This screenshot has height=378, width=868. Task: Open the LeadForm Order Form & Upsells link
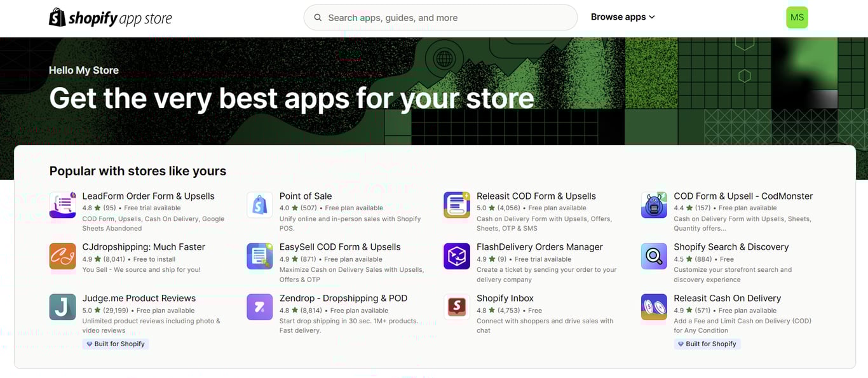point(149,196)
